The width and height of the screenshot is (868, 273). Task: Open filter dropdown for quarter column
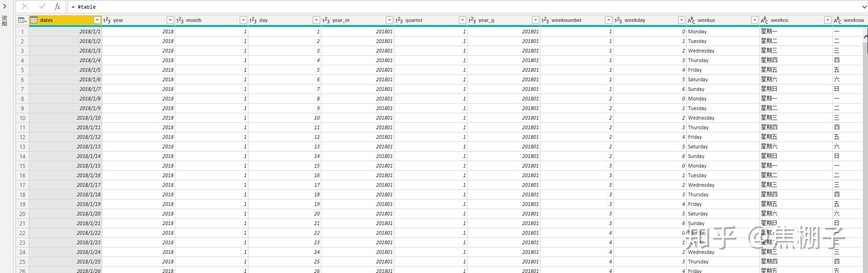click(x=462, y=20)
